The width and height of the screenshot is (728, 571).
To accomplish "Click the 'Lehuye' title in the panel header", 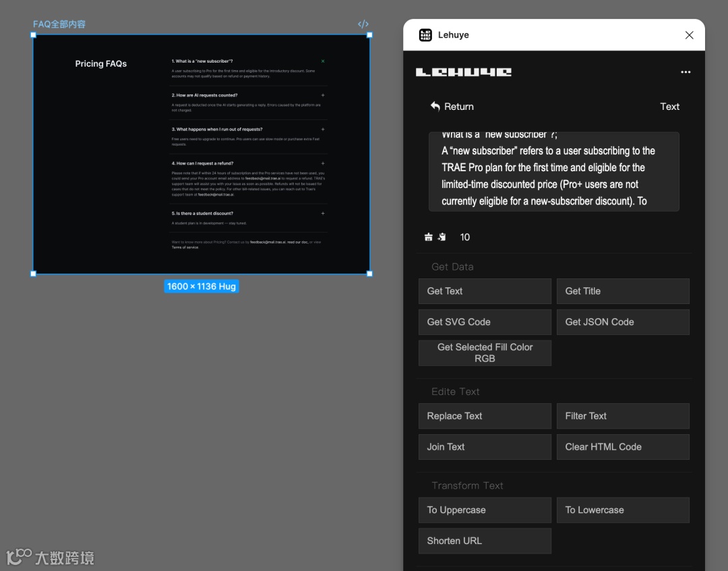I will click(x=453, y=35).
